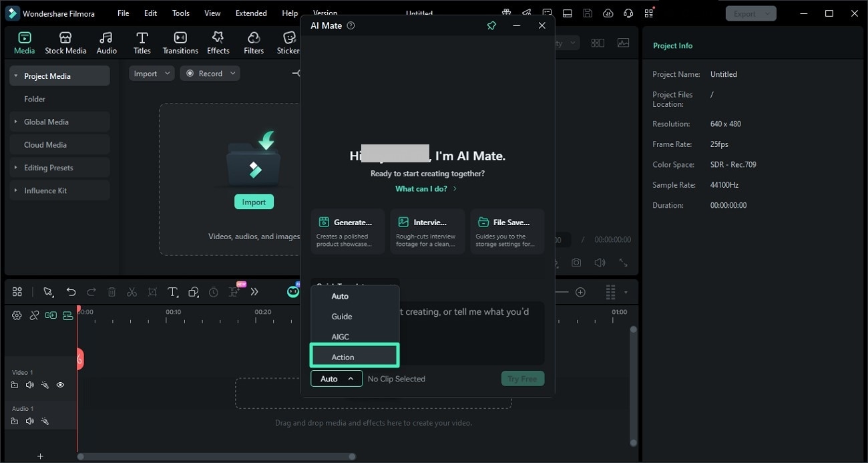Toggle fullscreen preview arrows

tap(623, 263)
